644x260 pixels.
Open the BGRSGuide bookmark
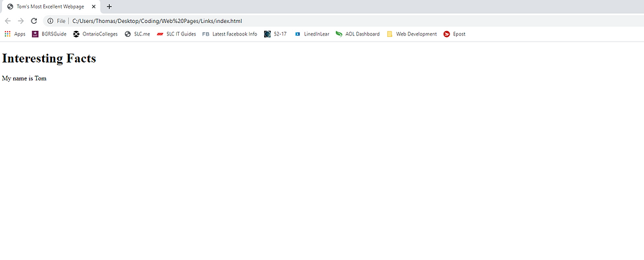click(49, 34)
